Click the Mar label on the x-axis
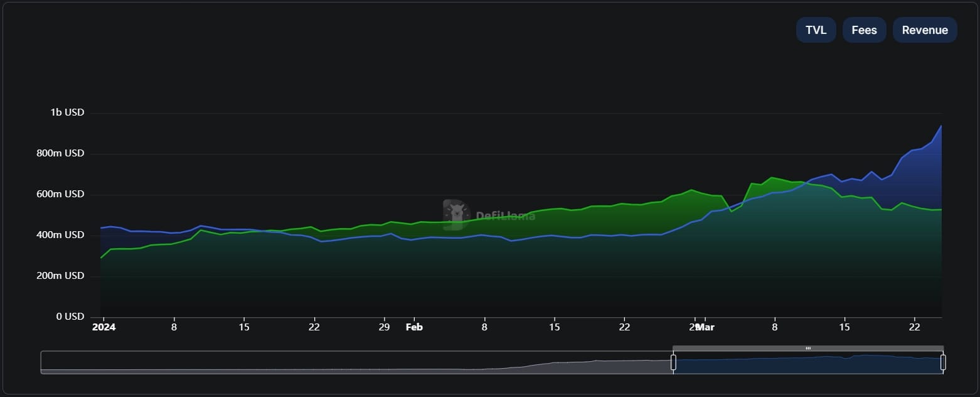The height and width of the screenshot is (397, 980). 705,327
